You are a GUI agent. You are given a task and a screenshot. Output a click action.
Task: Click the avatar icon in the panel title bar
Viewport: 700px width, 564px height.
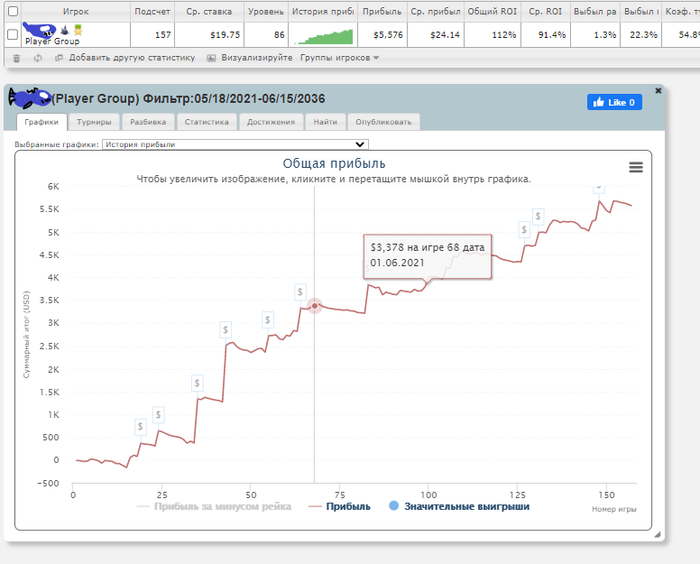pos(29,98)
